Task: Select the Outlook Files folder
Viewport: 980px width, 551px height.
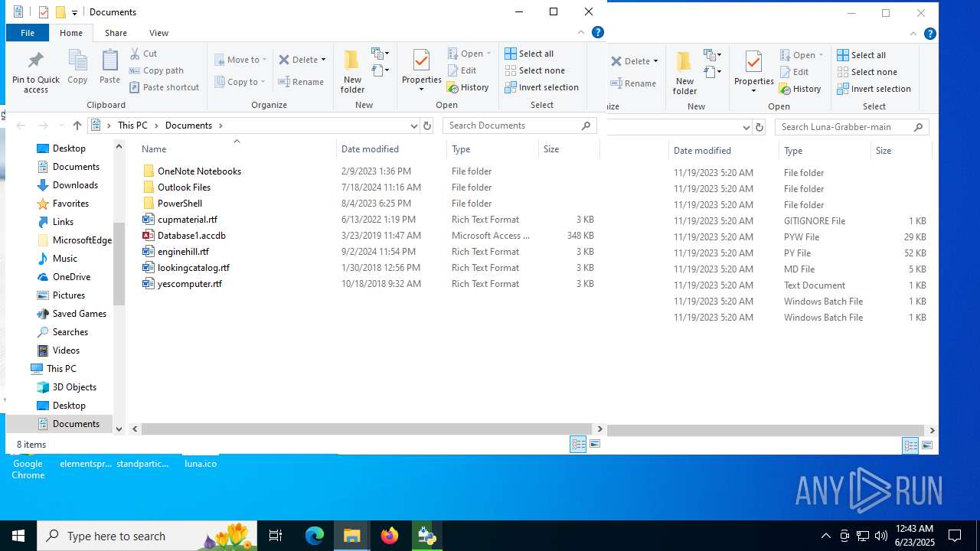Action: click(184, 187)
